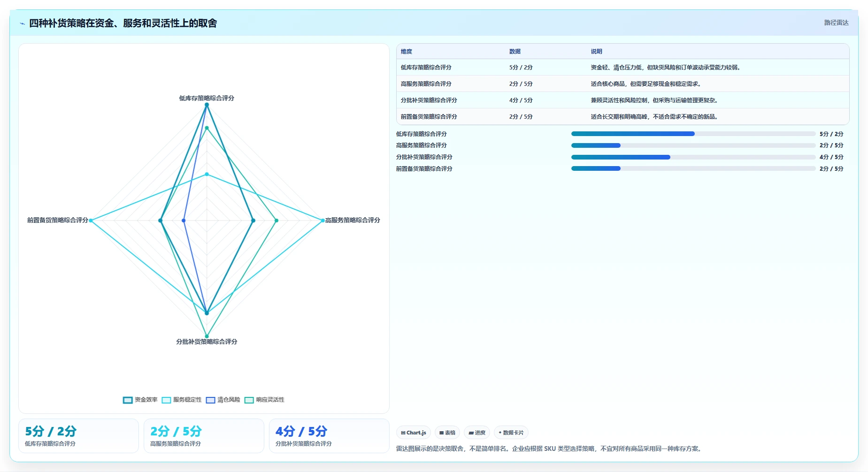The height and width of the screenshot is (472, 868).
Task: Click the green 响应灵活性 point on 低库存 axis
Action: click(207, 128)
